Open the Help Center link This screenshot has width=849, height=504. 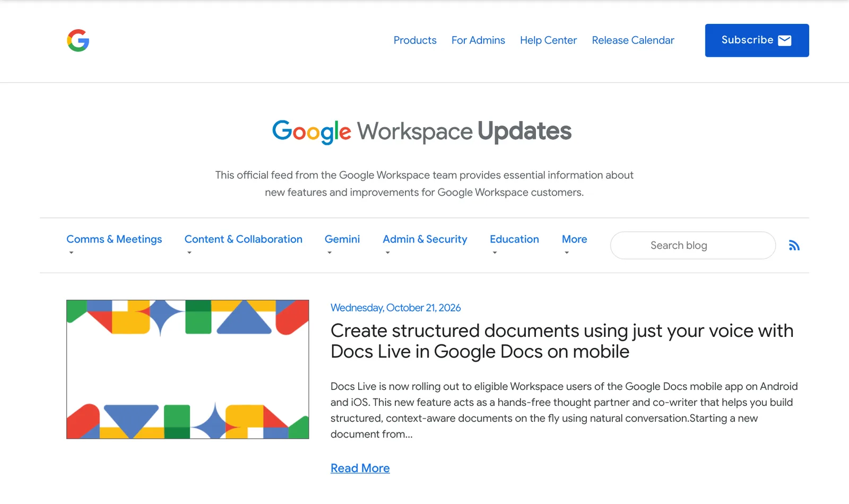click(548, 40)
